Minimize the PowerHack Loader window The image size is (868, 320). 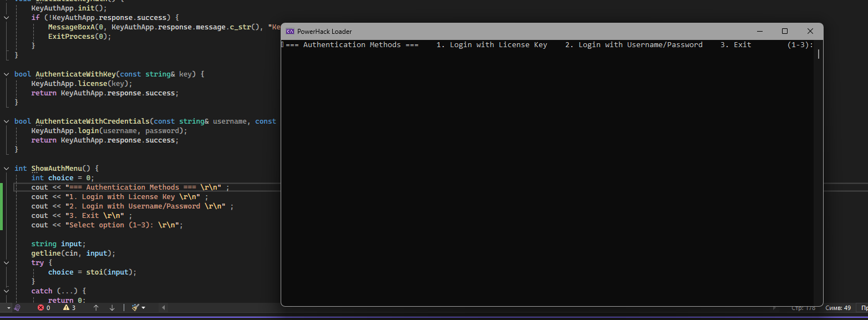pyautogui.click(x=759, y=32)
